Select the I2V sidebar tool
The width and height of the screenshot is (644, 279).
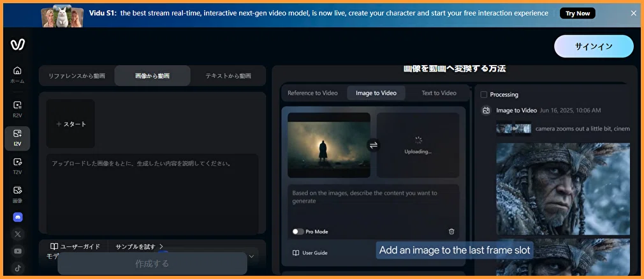click(17, 139)
